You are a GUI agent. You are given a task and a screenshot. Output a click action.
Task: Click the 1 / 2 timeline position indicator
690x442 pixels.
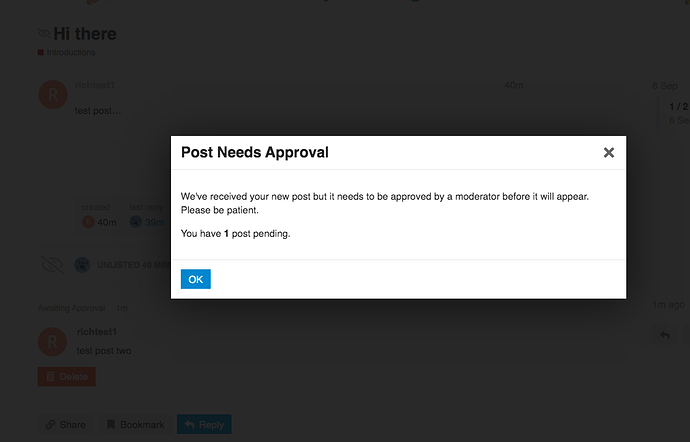tap(679, 107)
